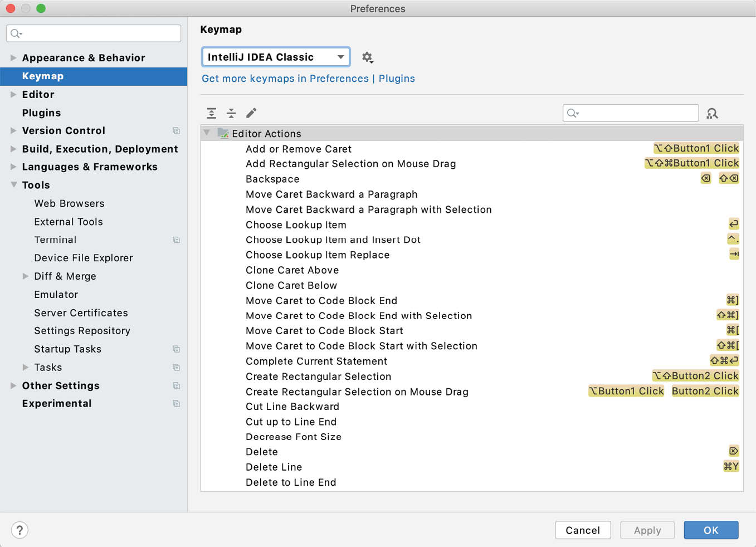Image resolution: width=756 pixels, height=547 pixels.
Task: Click the search icon in sidebar search field
Action: tap(16, 33)
